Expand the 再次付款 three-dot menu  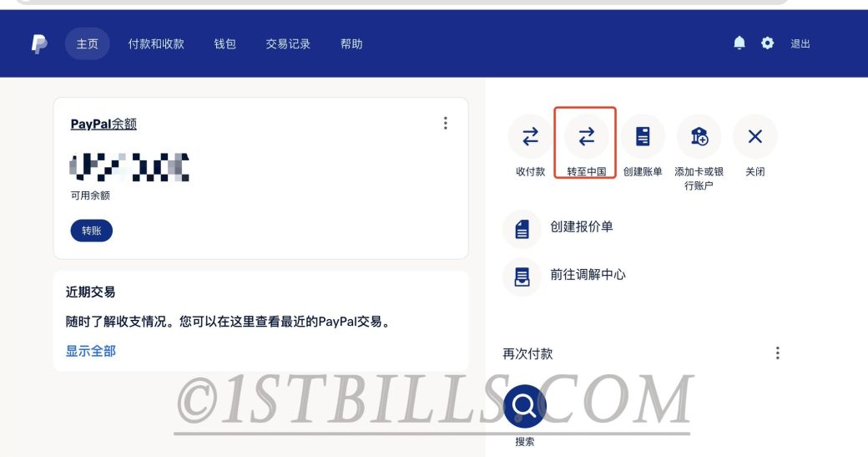778,353
